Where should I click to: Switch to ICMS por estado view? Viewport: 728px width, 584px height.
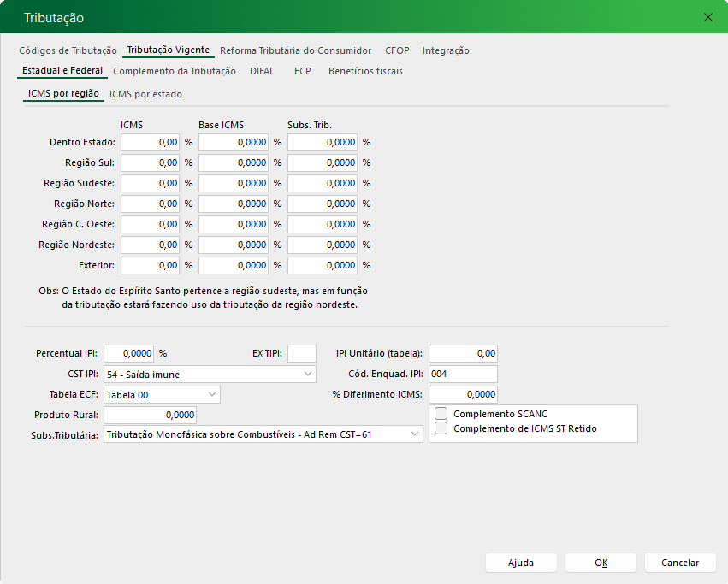click(x=145, y=94)
